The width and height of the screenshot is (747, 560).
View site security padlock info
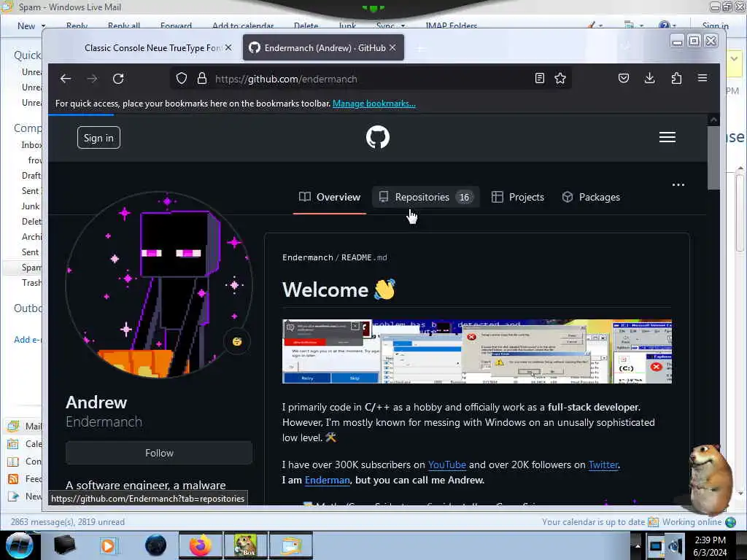click(202, 79)
